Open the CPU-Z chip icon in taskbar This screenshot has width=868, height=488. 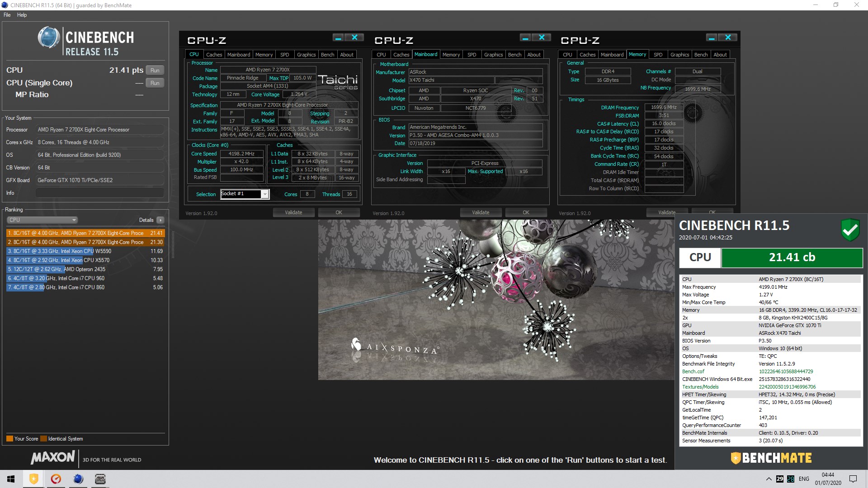pos(100,479)
